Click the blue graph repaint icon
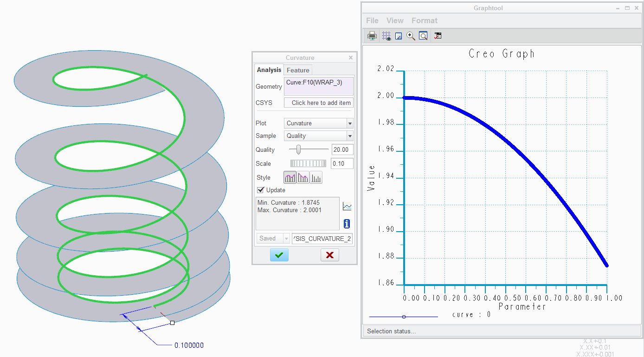This screenshot has height=357, width=644. (x=399, y=36)
